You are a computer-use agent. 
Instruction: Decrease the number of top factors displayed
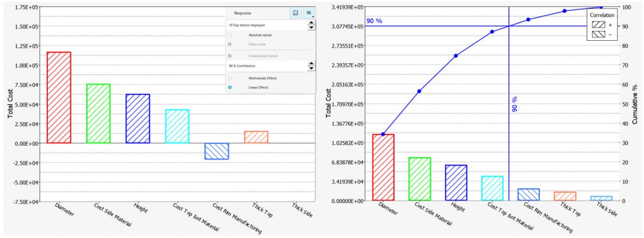click(311, 27)
